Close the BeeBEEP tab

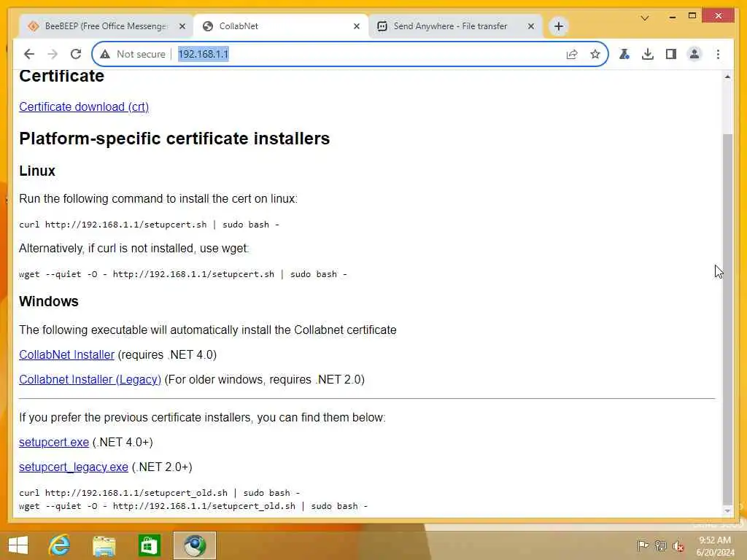(182, 26)
